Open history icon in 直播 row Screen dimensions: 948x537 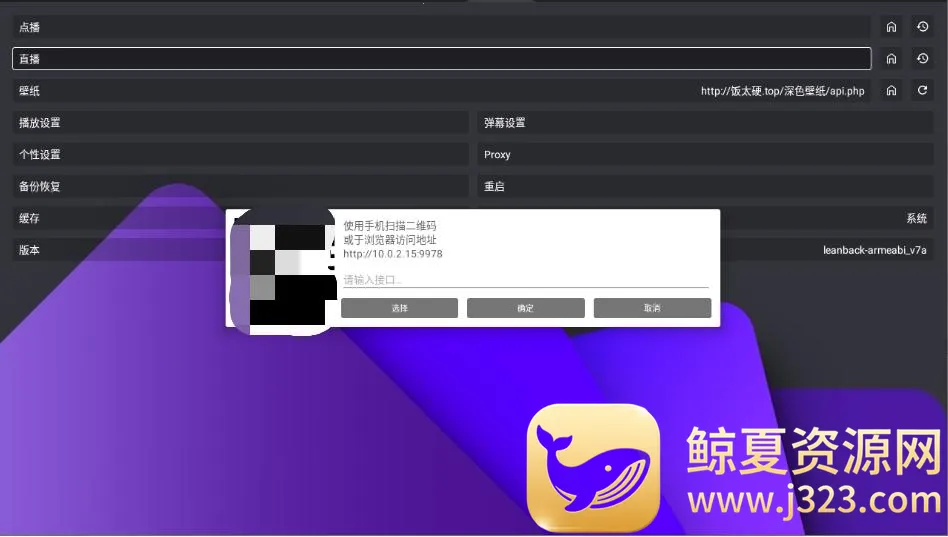pos(923,59)
